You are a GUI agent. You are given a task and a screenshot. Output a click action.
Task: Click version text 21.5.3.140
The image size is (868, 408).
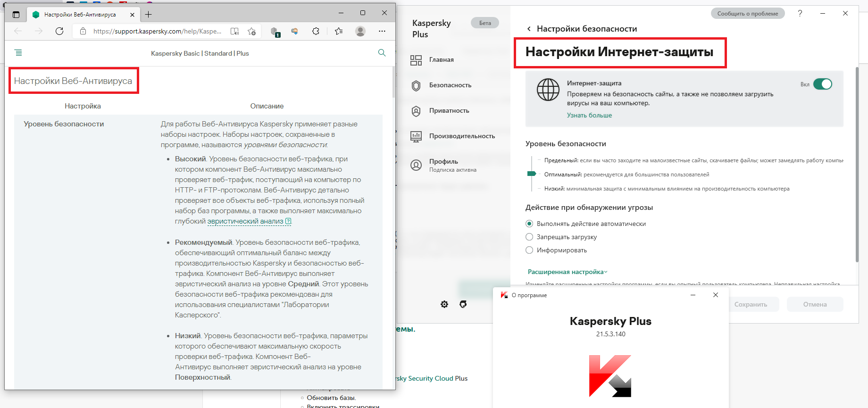610,334
